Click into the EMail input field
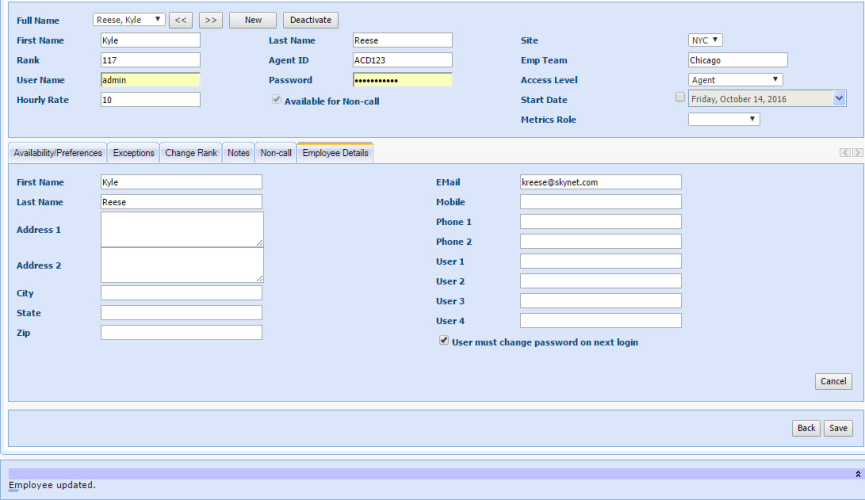The width and height of the screenshot is (865, 500). pos(600,182)
